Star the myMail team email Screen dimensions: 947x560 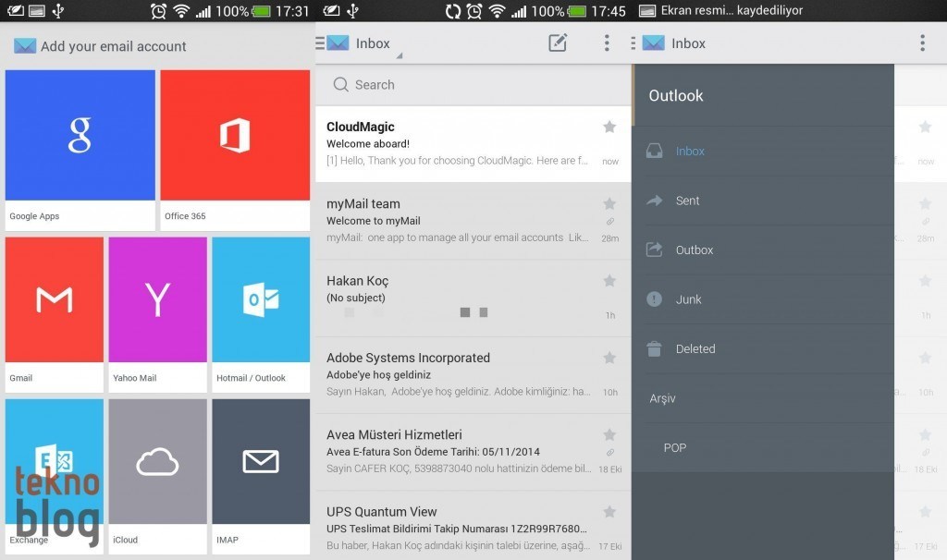click(609, 203)
